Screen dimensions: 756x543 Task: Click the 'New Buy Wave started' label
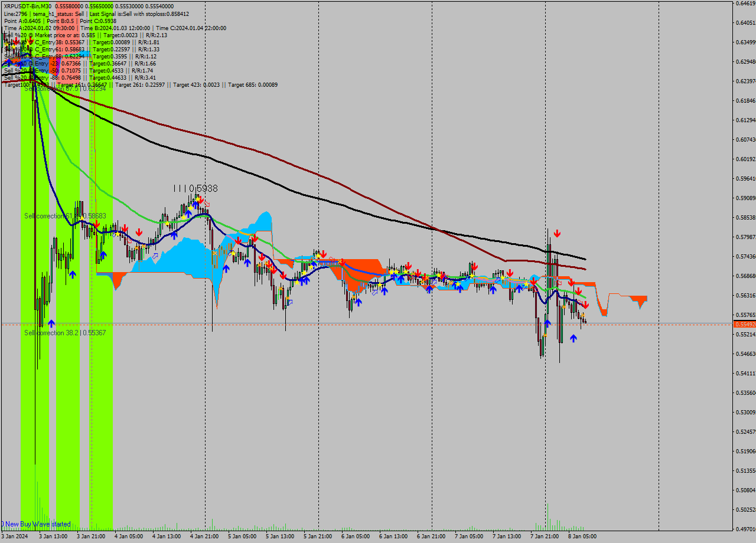37,524
